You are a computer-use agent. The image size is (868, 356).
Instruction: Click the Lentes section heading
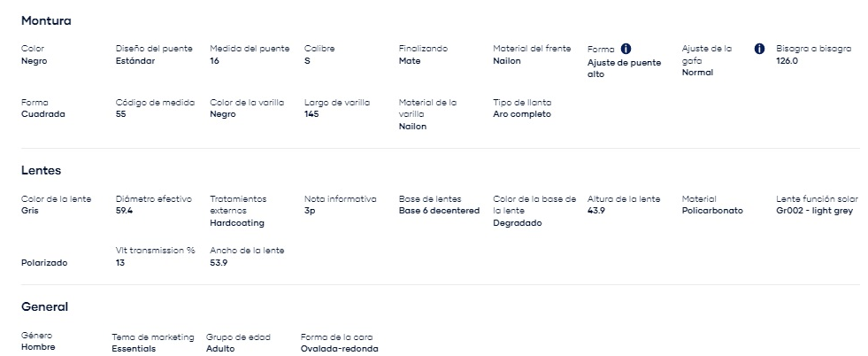click(41, 171)
